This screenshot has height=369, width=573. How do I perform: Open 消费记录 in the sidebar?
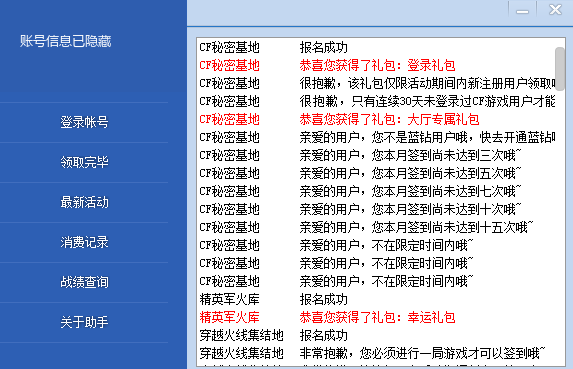point(84,242)
